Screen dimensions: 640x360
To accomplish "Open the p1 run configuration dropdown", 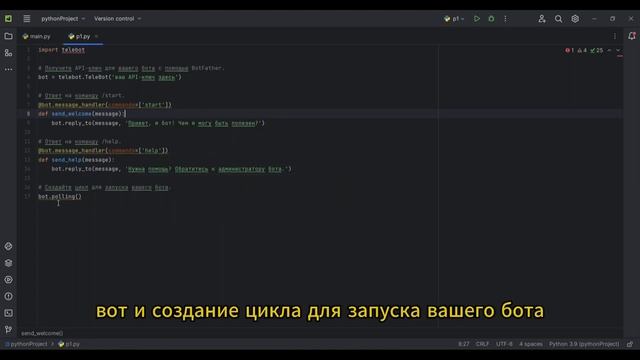I will [454, 19].
